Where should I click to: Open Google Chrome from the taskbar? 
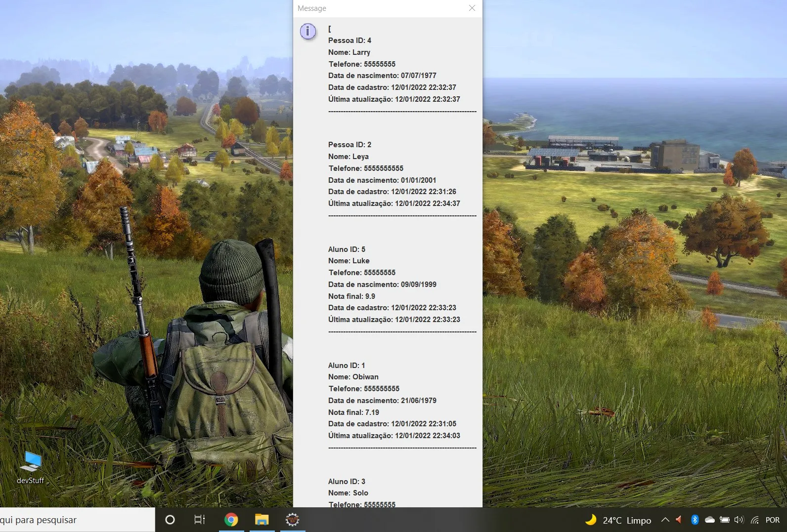pos(231,520)
